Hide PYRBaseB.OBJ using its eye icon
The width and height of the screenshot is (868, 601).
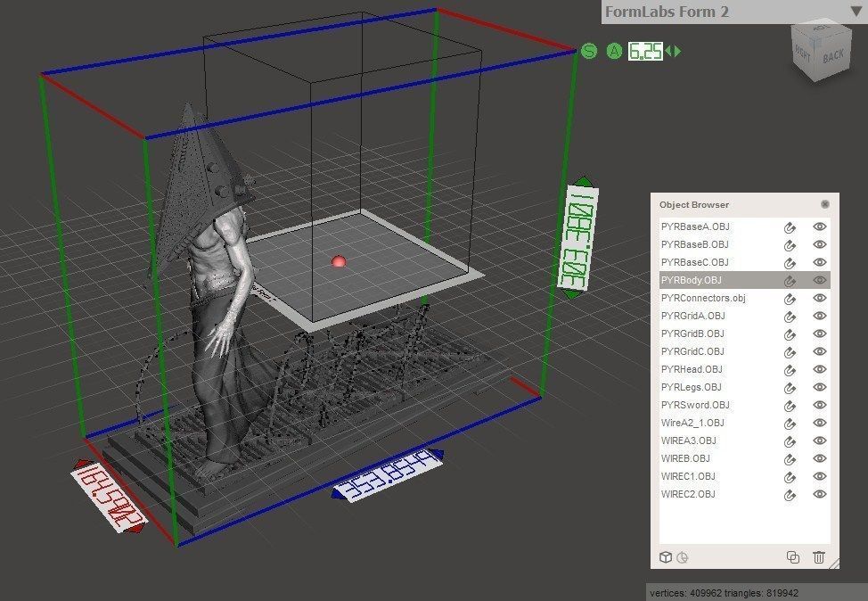[820, 244]
